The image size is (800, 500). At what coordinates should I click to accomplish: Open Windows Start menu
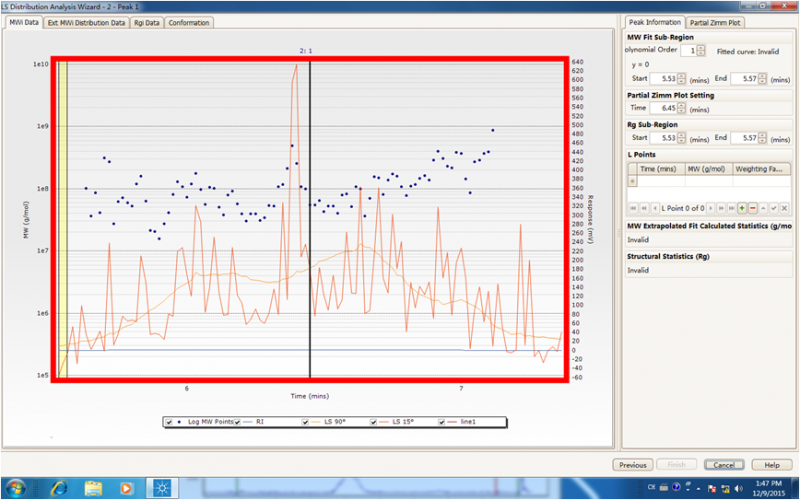click(15, 488)
